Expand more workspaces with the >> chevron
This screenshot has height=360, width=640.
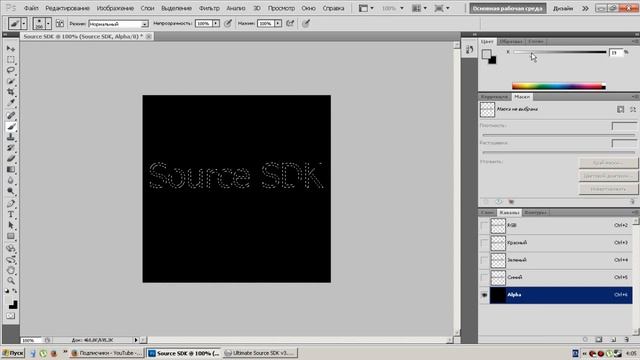[x=585, y=8]
